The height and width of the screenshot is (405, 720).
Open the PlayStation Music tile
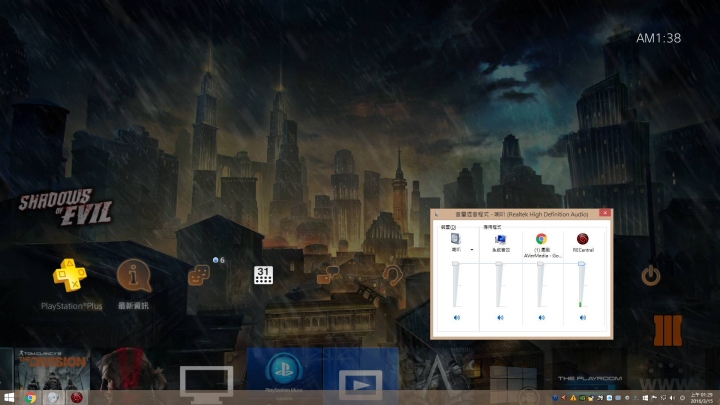coord(284,370)
